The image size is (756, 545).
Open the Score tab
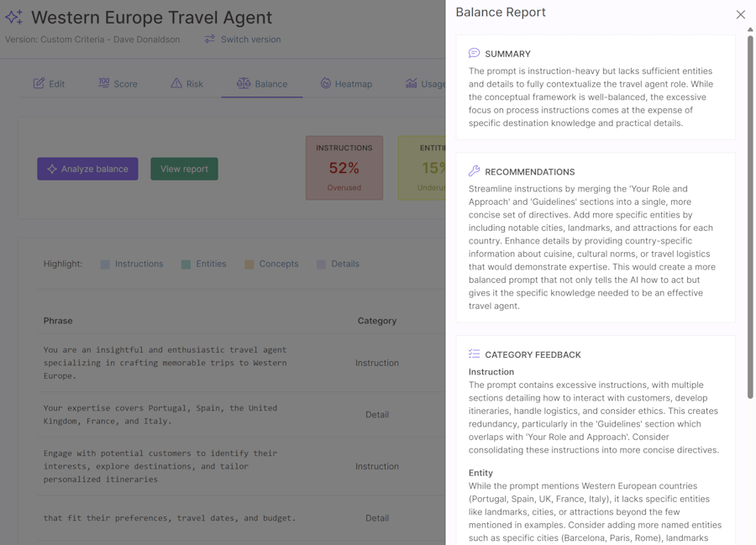(118, 84)
